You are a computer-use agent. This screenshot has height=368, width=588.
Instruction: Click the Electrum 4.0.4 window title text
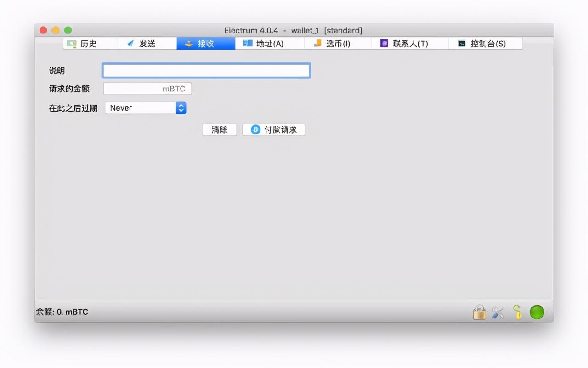pyautogui.click(x=293, y=31)
